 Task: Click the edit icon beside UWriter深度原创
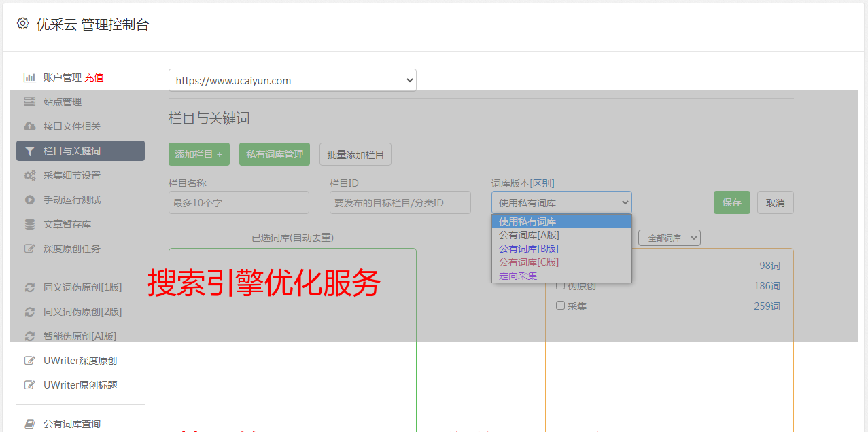point(29,361)
